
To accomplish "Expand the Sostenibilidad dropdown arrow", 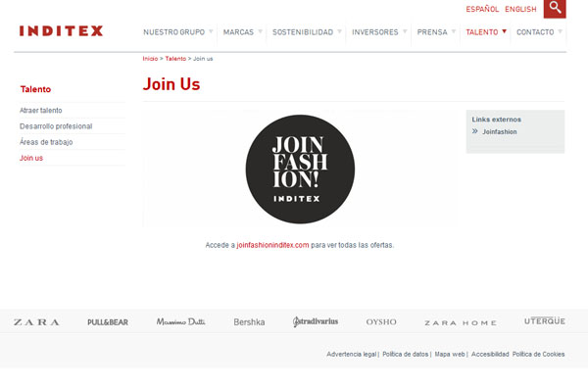I will (339, 31).
